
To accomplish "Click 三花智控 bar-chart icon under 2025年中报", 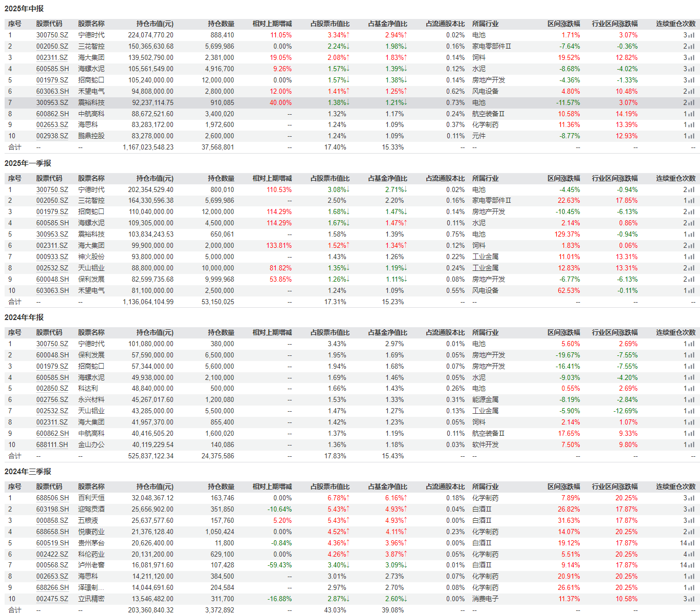I will click(x=691, y=47).
